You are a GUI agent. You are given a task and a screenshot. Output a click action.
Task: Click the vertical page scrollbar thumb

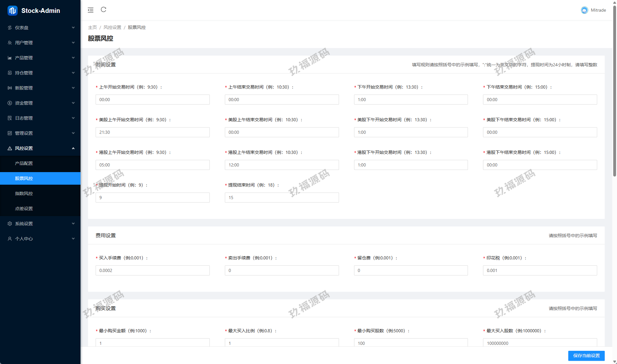(x=614, y=91)
